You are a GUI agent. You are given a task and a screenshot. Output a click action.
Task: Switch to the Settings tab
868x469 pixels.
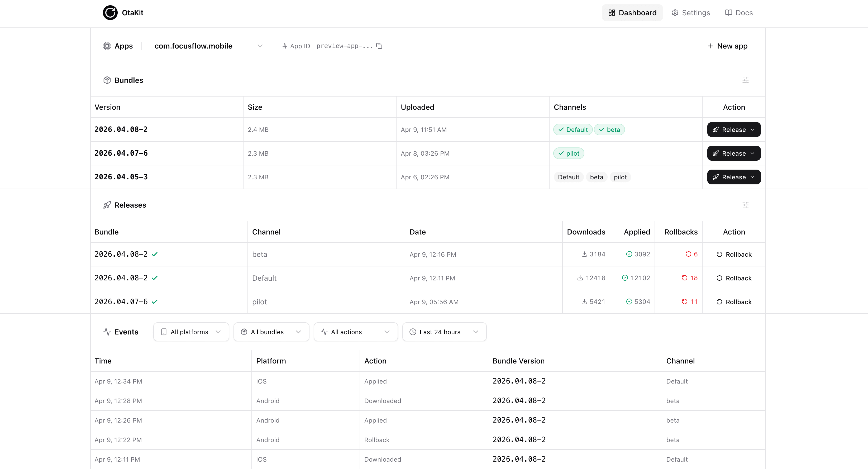pos(690,12)
